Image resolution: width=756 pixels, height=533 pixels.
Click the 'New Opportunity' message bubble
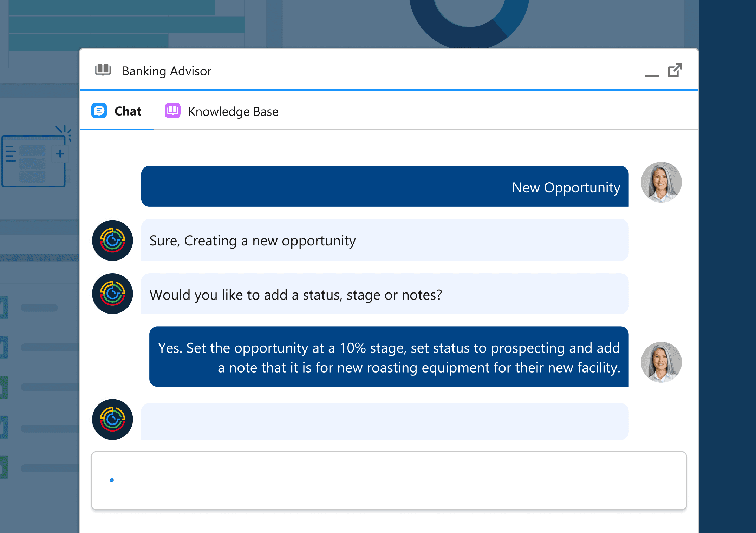[x=385, y=186]
